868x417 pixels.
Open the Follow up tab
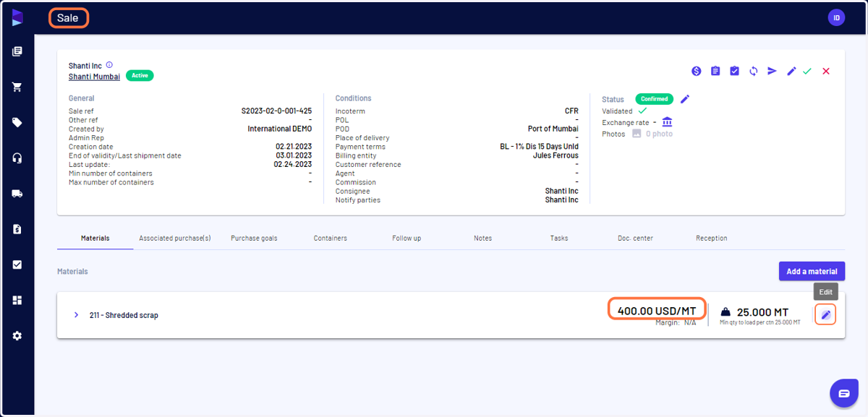[x=407, y=238]
